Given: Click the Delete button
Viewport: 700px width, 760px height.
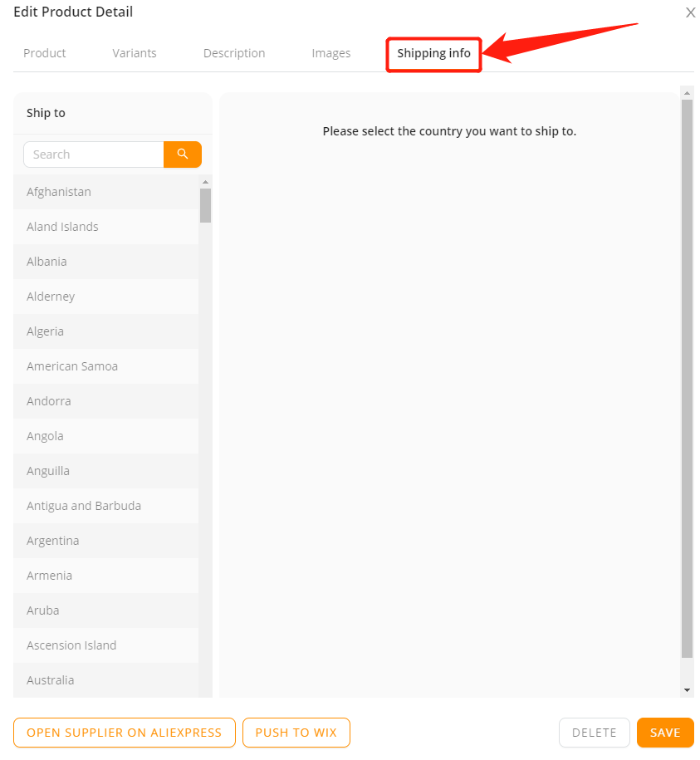Looking at the screenshot, I should (594, 733).
